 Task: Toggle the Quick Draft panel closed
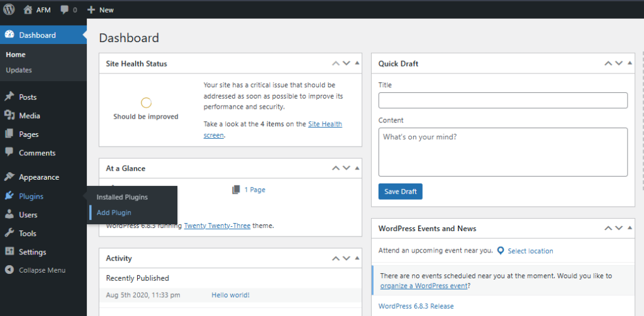(630, 63)
